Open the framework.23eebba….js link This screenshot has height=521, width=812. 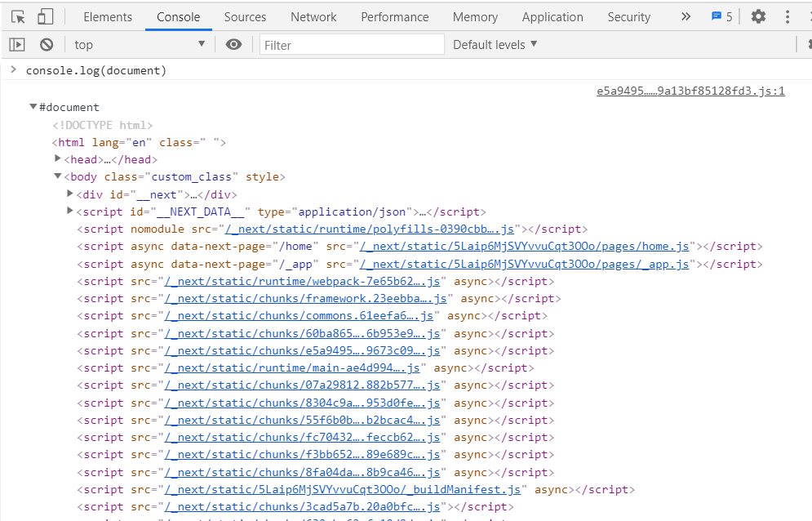coord(305,299)
